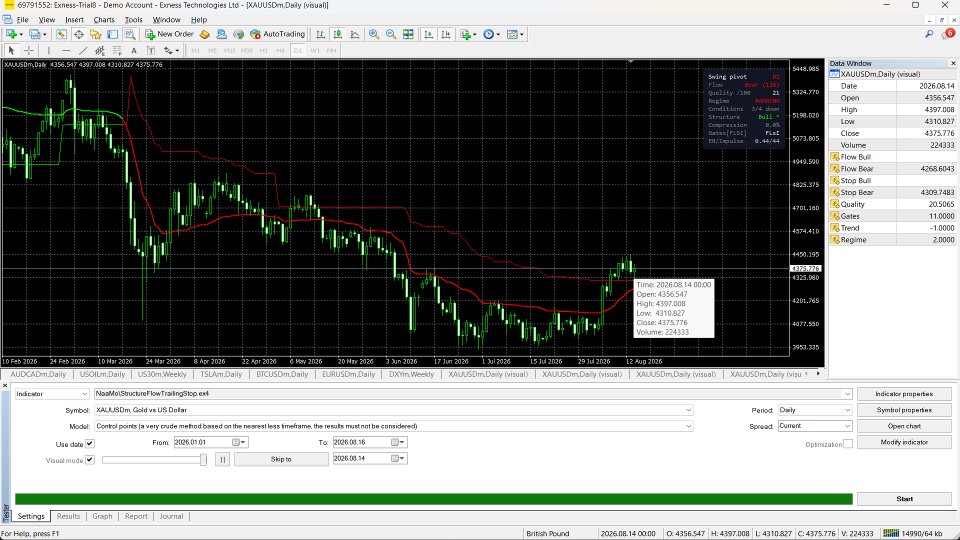
Task: Open the Tools menu
Action: 133,20
